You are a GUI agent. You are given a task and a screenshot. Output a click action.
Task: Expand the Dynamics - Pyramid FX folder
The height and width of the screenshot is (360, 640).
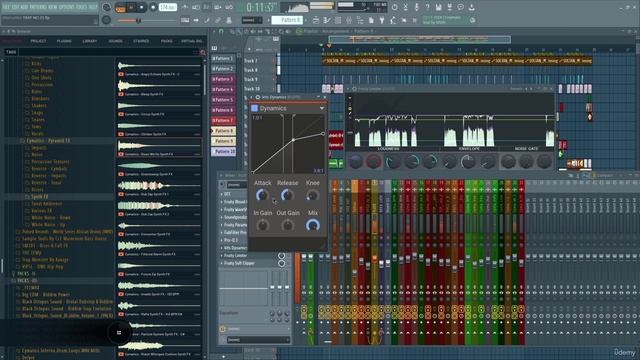click(x=48, y=140)
